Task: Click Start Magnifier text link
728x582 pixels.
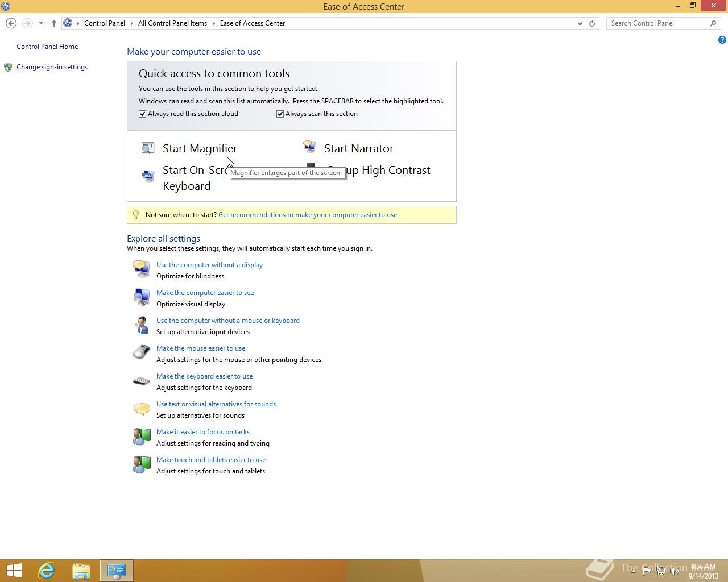Action: coord(200,148)
